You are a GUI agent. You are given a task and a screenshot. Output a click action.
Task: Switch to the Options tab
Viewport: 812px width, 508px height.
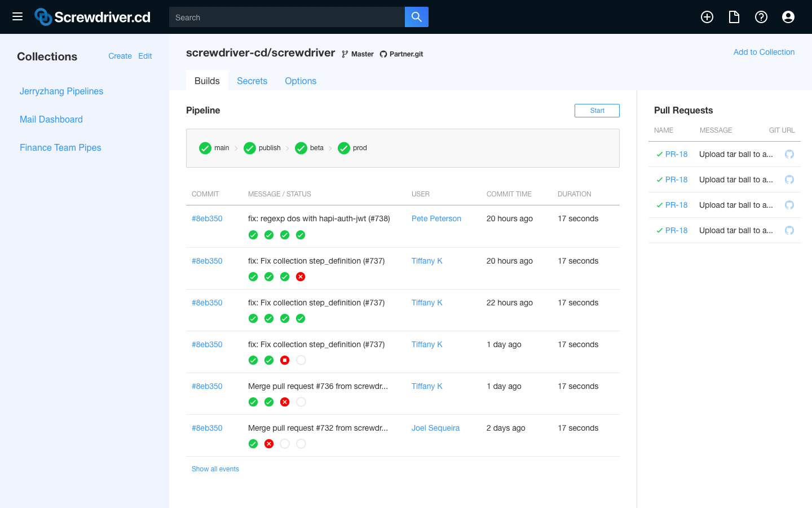point(301,81)
